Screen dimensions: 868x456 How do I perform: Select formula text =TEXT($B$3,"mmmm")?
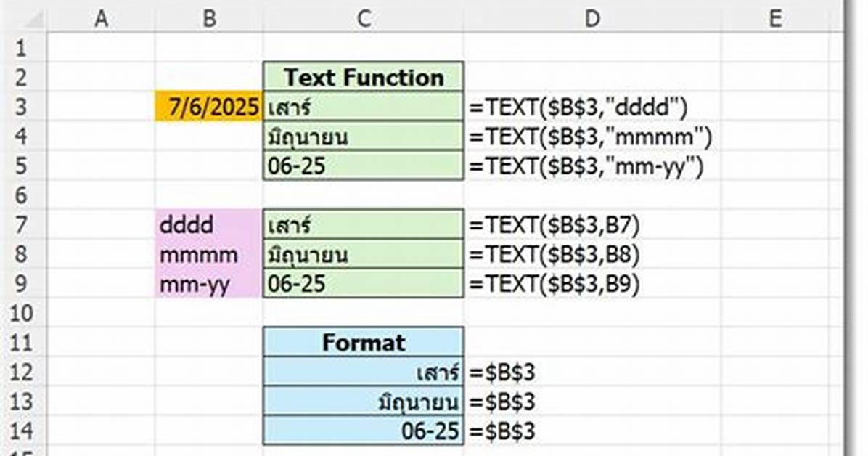(x=591, y=137)
